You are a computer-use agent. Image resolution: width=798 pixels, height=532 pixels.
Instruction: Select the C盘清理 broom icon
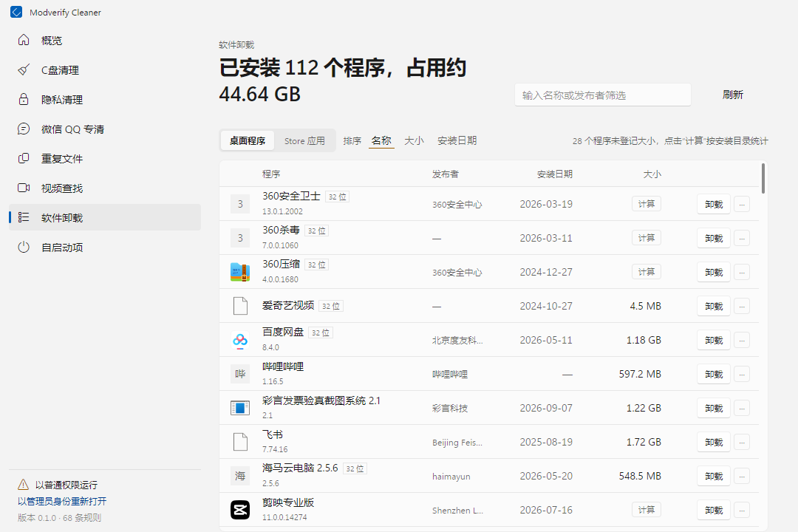point(24,69)
